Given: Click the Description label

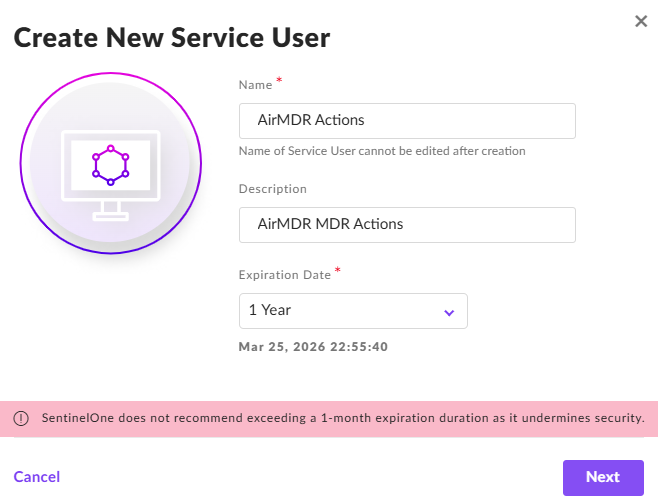Looking at the screenshot, I should coord(272,189).
